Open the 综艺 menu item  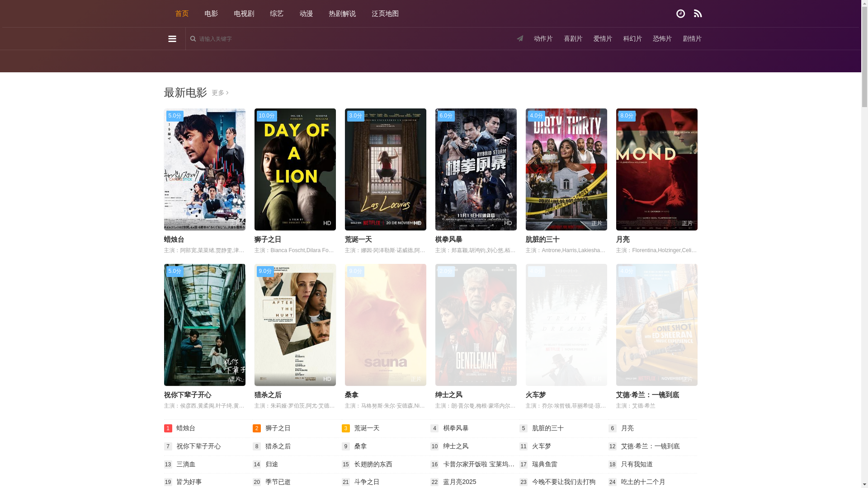coord(277,14)
